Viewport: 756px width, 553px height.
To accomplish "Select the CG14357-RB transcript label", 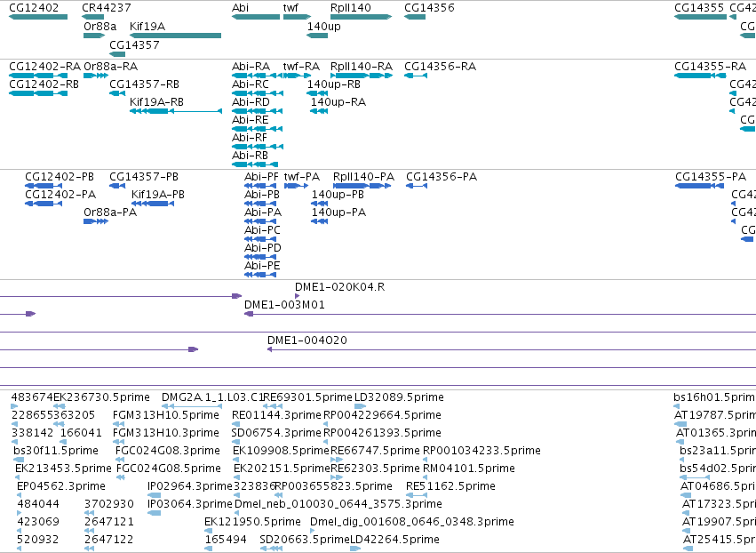I will pyautogui.click(x=144, y=84).
